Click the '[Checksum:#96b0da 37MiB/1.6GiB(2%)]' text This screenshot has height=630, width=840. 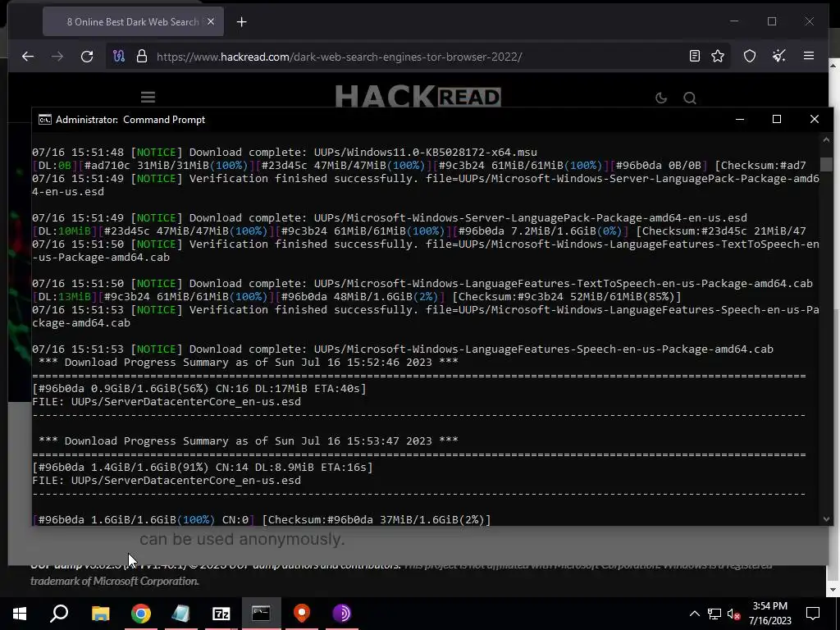(x=376, y=519)
